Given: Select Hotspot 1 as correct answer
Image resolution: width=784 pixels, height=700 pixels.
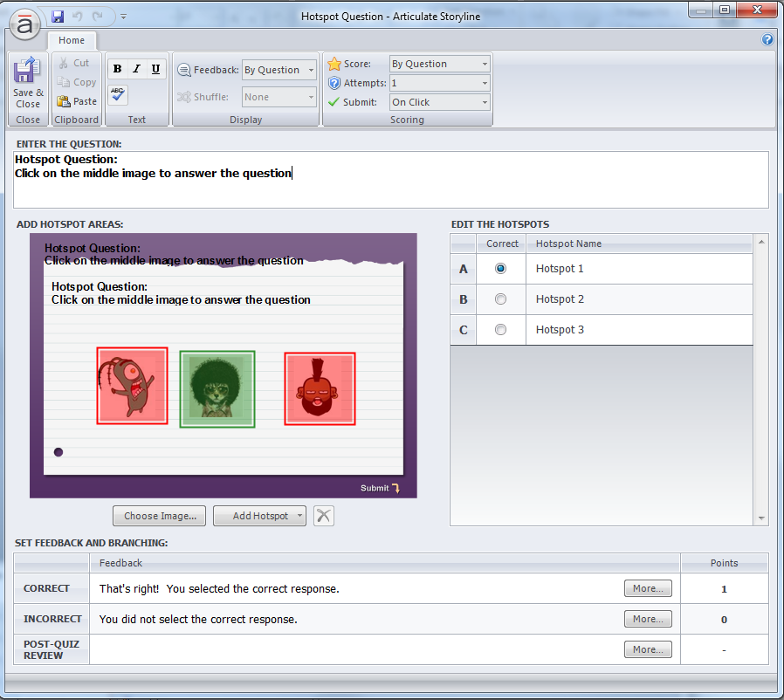Looking at the screenshot, I should coord(500,269).
